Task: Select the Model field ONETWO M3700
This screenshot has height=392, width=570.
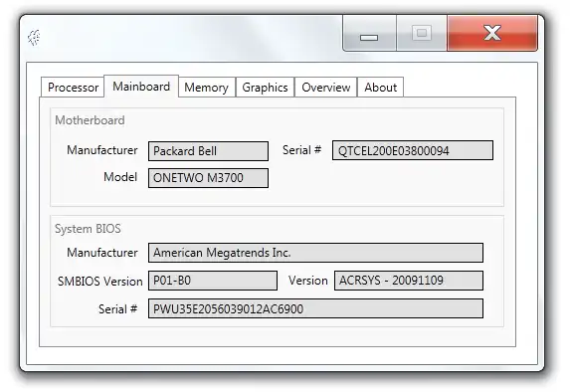Action: coord(208,178)
